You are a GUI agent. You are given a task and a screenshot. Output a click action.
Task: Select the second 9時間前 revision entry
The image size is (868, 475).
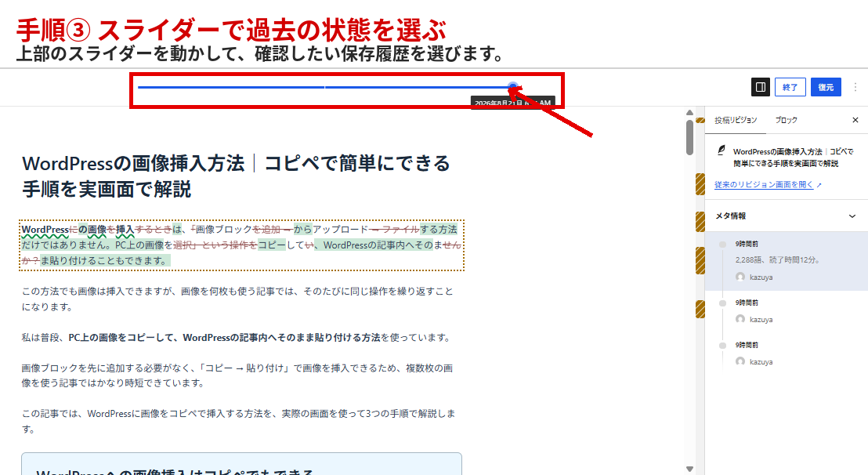(786, 311)
